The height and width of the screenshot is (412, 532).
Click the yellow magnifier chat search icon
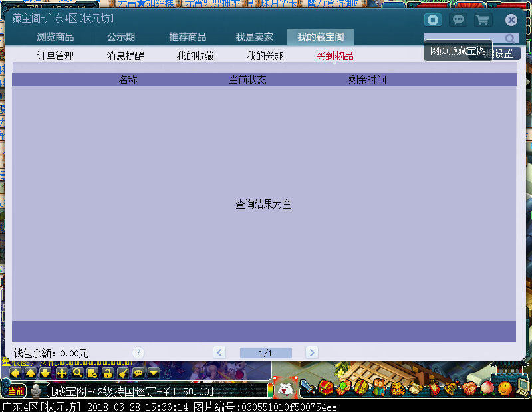(78, 373)
